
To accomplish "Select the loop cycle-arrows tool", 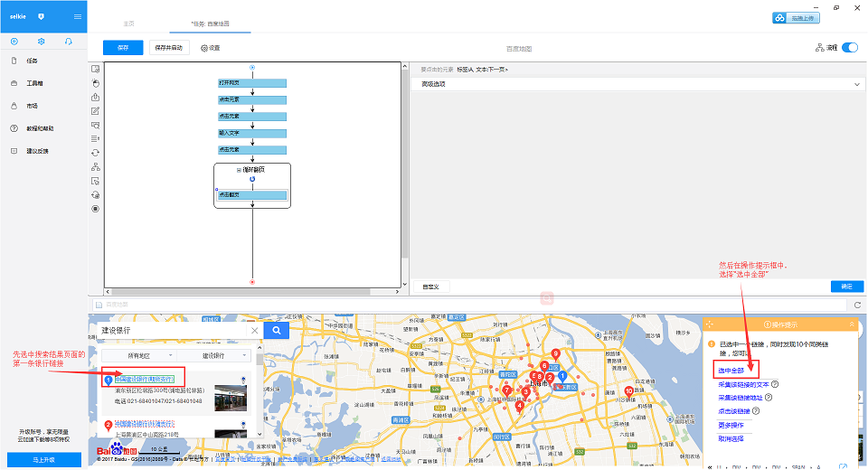I will [95, 153].
